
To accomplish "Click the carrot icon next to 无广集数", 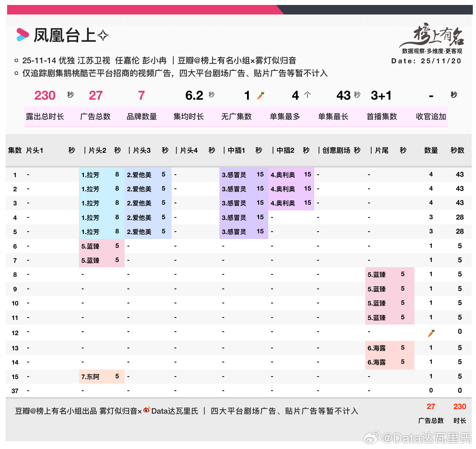I will [x=261, y=95].
